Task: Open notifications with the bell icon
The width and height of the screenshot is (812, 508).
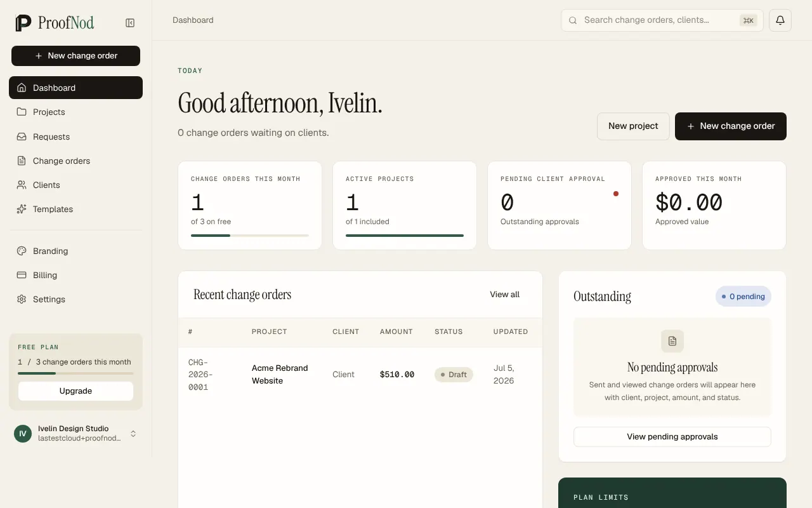Action: (780, 20)
